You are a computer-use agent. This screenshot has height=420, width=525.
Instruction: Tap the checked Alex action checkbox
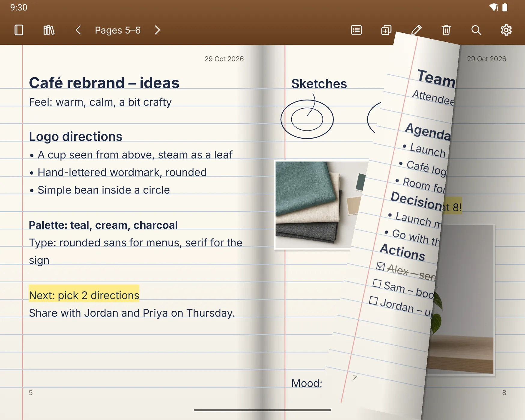[x=381, y=266]
